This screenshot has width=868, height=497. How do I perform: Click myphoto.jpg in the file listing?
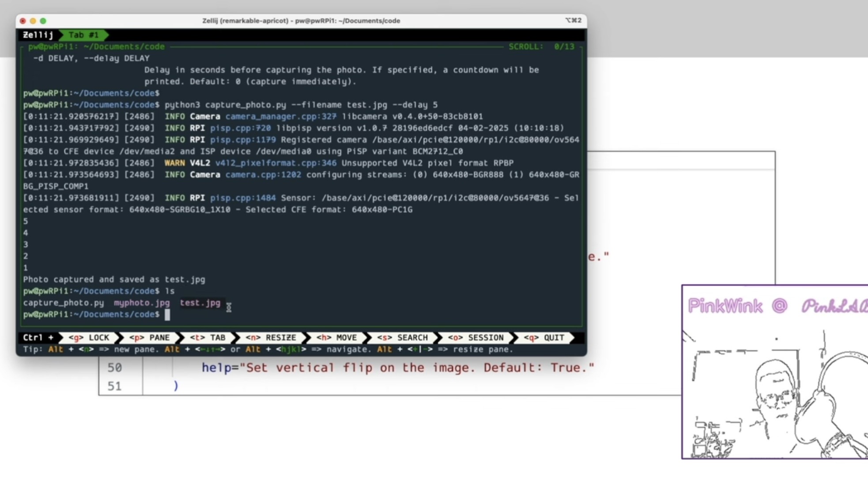point(142,303)
